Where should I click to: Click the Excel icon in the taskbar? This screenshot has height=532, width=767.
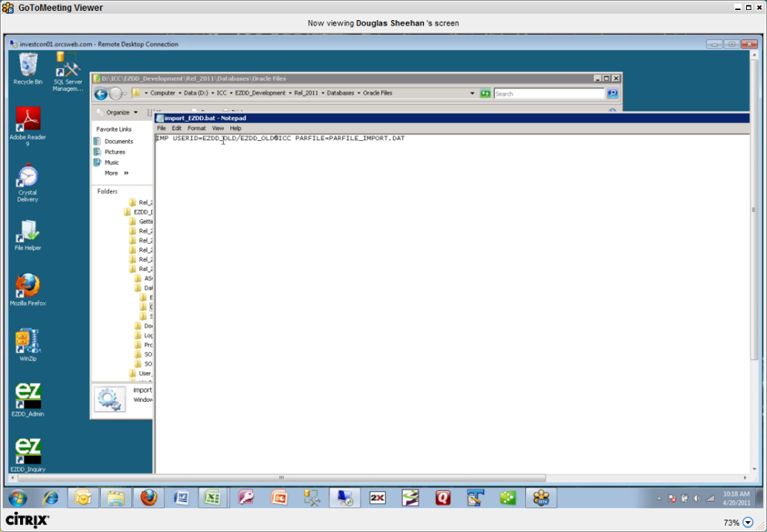click(213, 498)
